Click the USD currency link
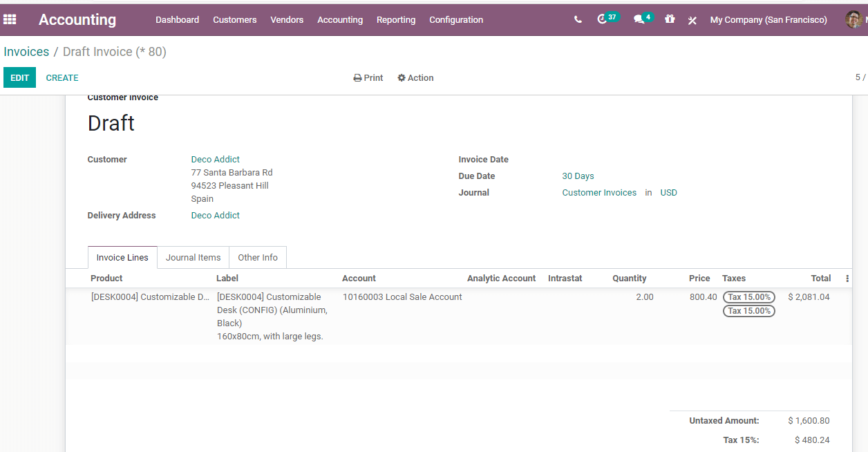Image resolution: width=868 pixels, height=452 pixels. [668, 193]
